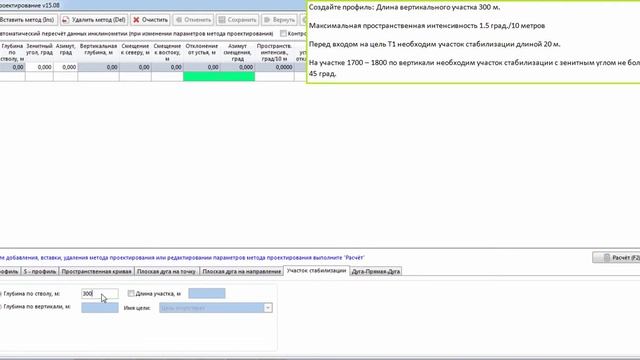
Task: Select the Глубина по вертикали radio button
Action: point(0,307)
